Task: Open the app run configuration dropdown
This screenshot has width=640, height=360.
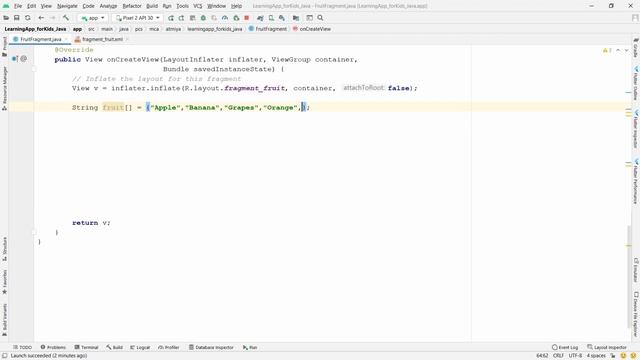Action: point(93,18)
